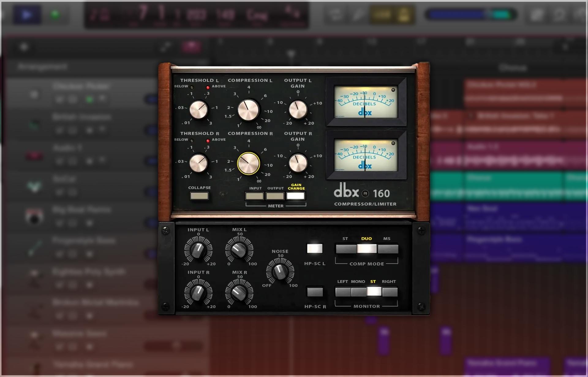Click the upper dbx VU meter
Viewport: 588px width, 377px height.
[366, 102]
